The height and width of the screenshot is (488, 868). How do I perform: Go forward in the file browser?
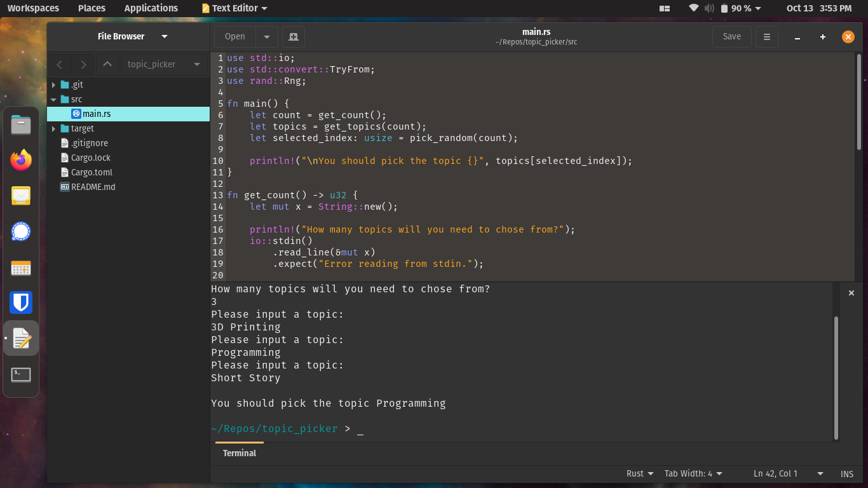[x=83, y=64]
